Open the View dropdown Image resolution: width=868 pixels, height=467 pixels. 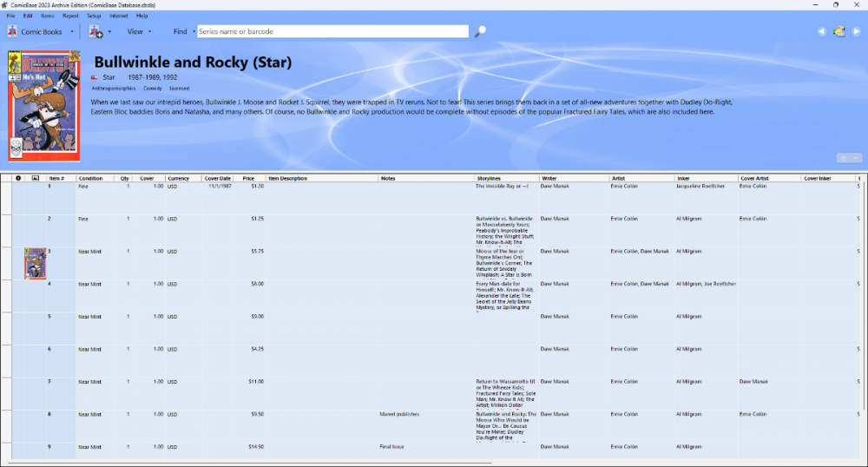click(x=139, y=31)
